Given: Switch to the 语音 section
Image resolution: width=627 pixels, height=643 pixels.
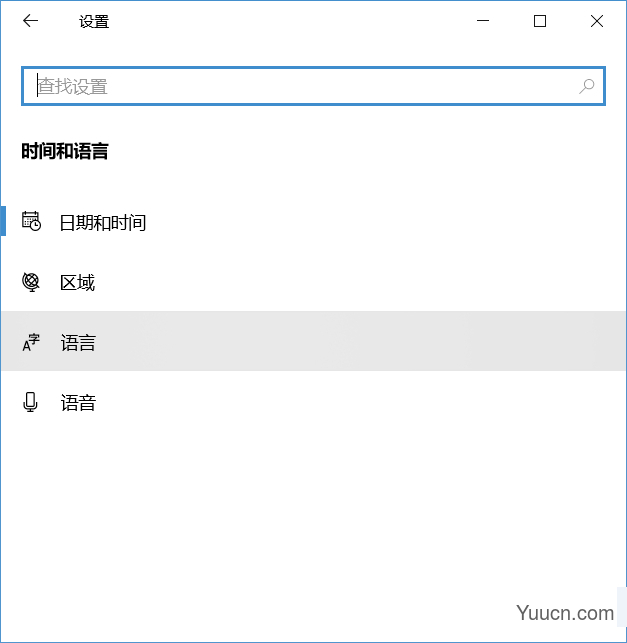Looking at the screenshot, I should point(78,403).
